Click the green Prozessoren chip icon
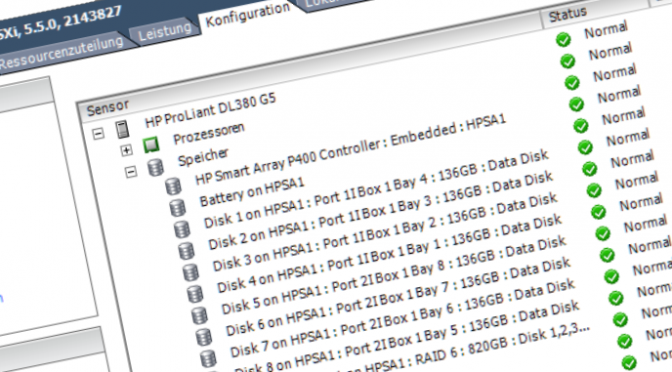The image size is (672, 372). pos(151,144)
